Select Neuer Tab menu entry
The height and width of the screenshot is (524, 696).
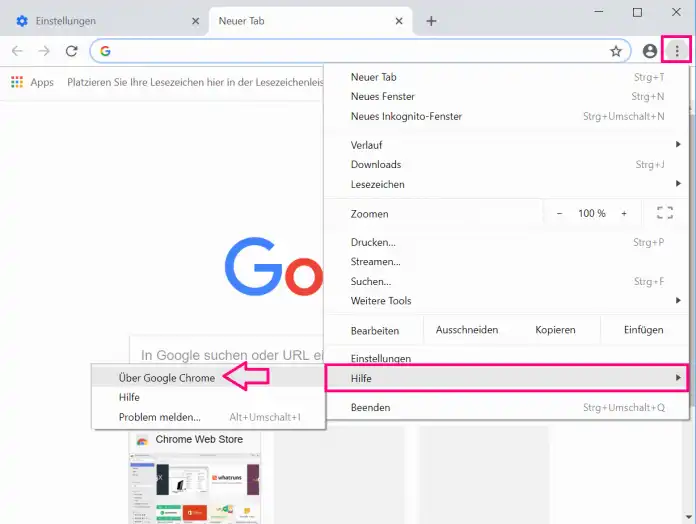click(x=507, y=77)
